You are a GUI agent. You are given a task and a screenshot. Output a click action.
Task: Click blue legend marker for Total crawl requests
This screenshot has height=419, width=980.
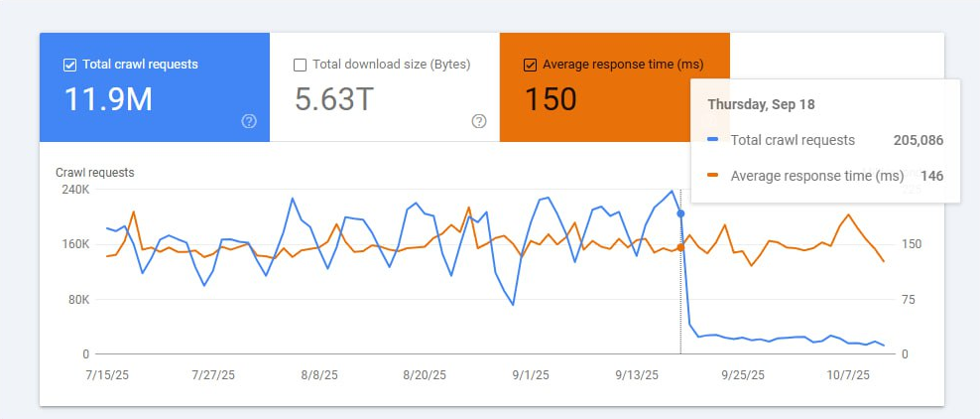point(714,140)
